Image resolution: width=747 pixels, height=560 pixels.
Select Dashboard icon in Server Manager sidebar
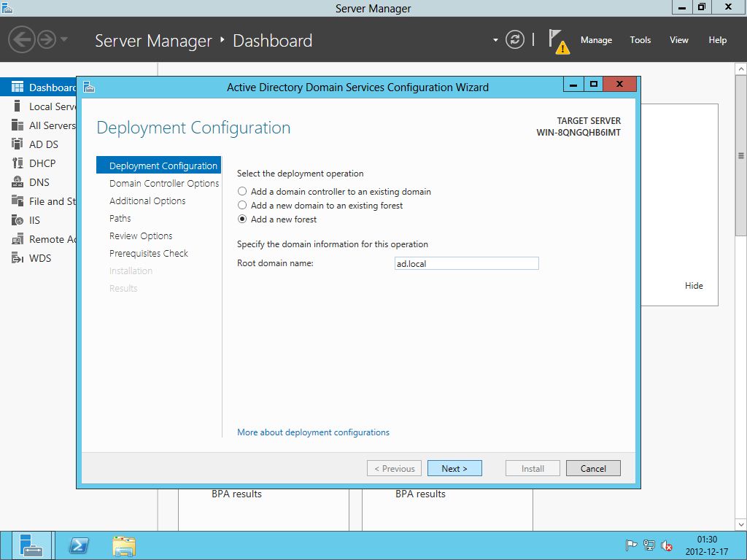pos(18,87)
